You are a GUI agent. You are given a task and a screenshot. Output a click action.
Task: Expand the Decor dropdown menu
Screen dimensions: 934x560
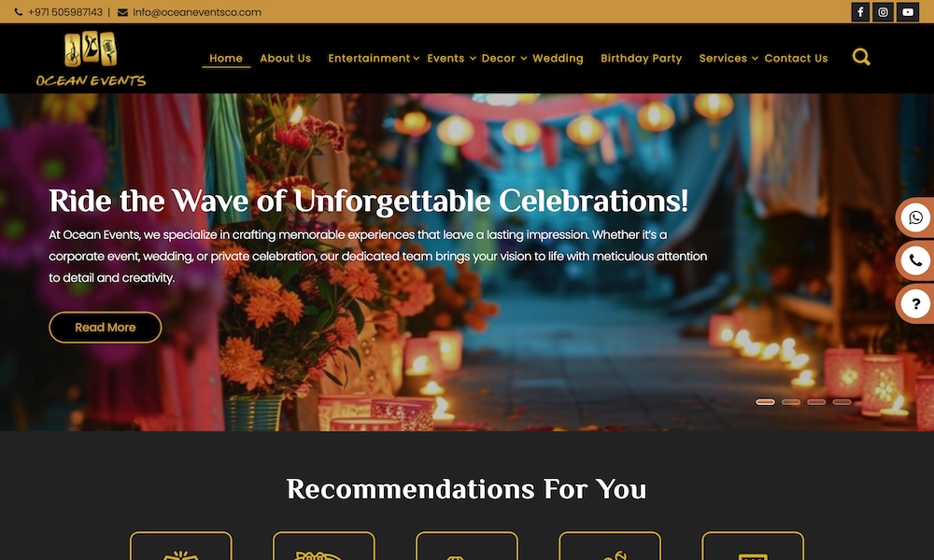point(504,58)
